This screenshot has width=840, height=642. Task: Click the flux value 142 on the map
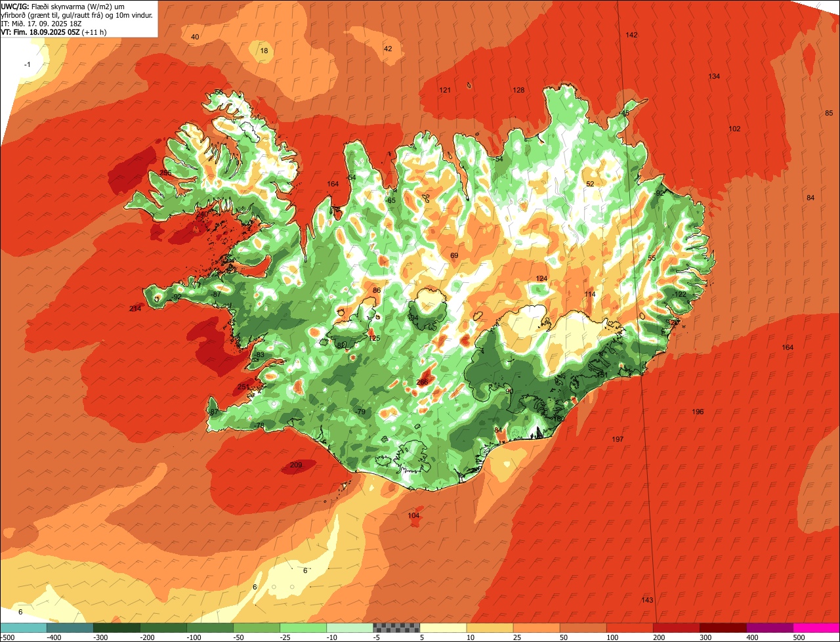[631, 35]
